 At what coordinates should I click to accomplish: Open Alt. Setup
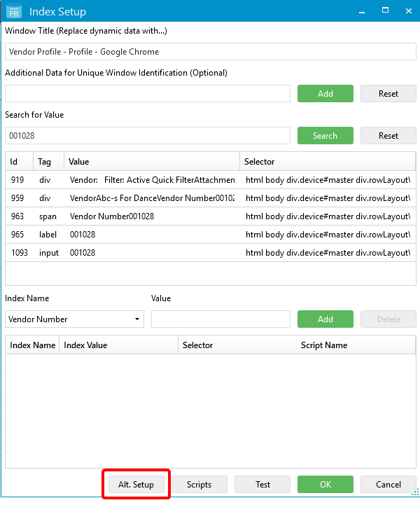click(x=136, y=485)
